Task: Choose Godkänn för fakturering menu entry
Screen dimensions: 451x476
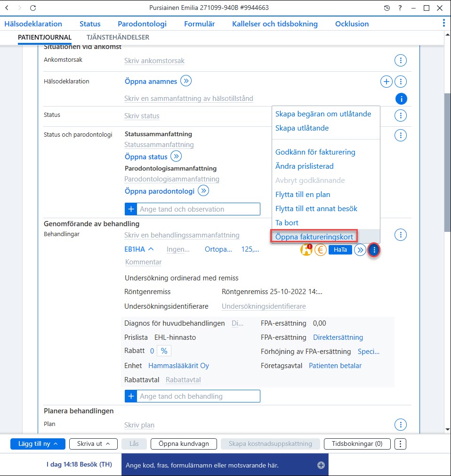Action: [315, 152]
